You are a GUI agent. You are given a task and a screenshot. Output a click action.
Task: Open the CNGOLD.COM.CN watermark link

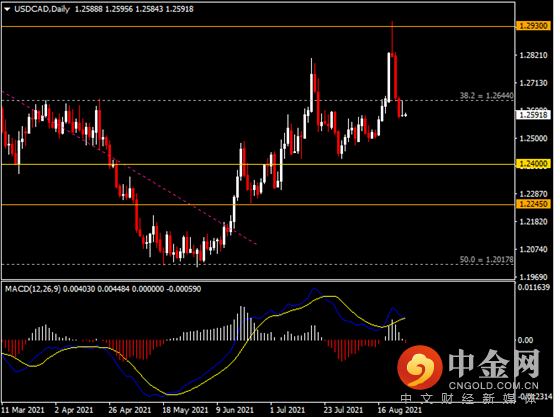494,386
